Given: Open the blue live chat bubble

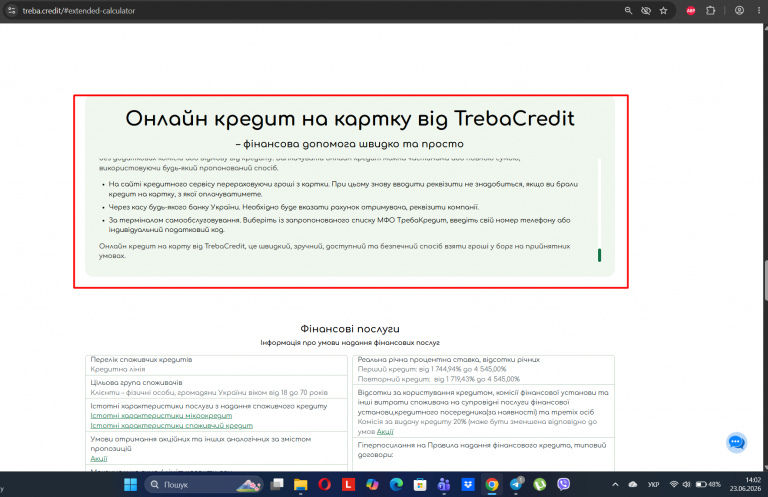Looking at the screenshot, I should pyautogui.click(x=736, y=443).
